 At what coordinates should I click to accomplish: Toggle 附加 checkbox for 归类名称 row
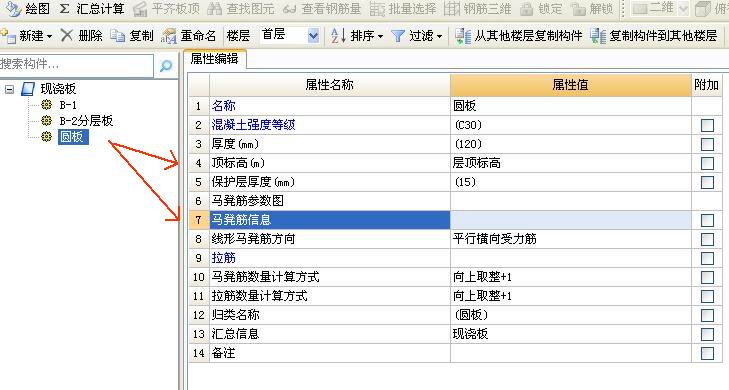(x=707, y=315)
